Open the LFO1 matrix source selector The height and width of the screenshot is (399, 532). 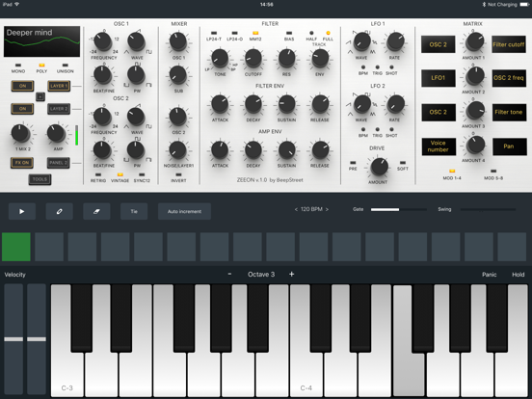coord(439,78)
